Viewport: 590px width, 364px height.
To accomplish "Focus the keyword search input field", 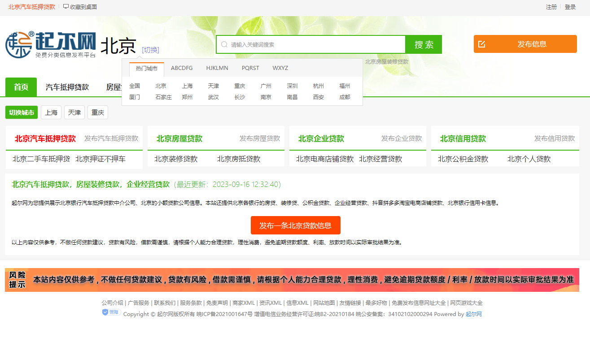I will coord(311,44).
